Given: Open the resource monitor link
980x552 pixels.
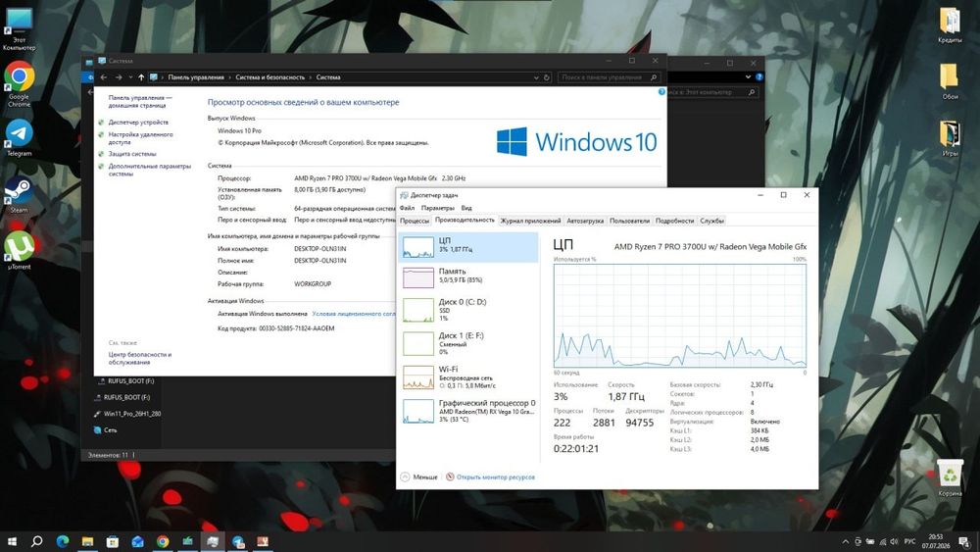Looking at the screenshot, I should [495, 477].
